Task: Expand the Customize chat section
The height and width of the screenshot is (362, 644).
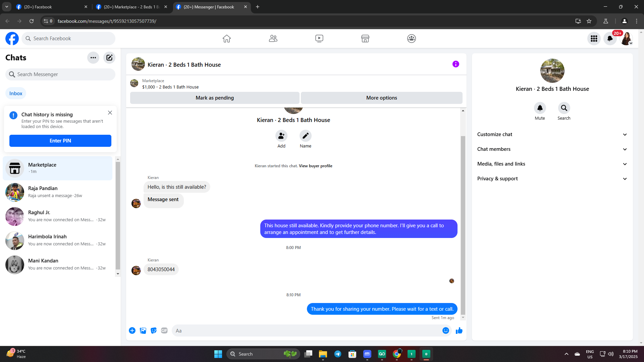Action: coord(552,134)
